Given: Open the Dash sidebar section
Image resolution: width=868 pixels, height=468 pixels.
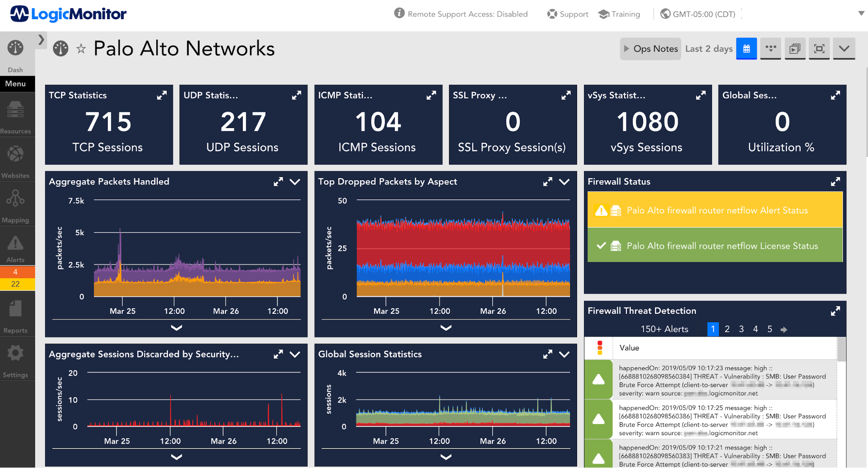Looking at the screenshot, I should tap(16, 56).
